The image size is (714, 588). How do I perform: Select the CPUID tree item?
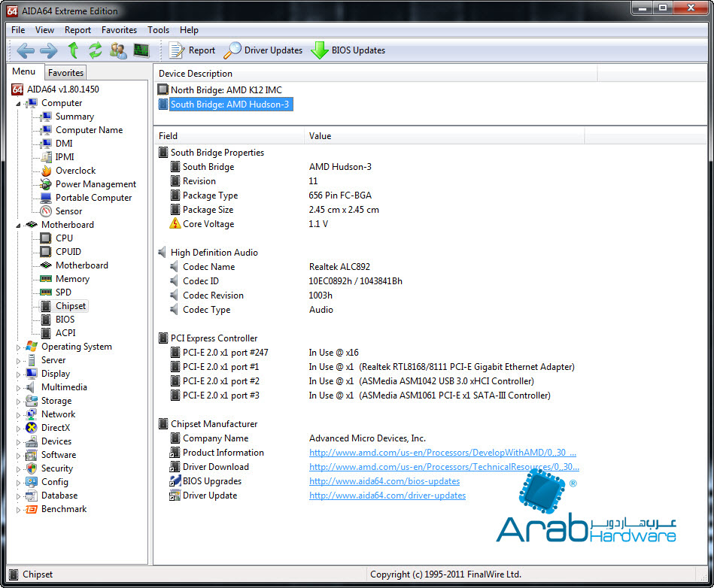tap(68, 252)
